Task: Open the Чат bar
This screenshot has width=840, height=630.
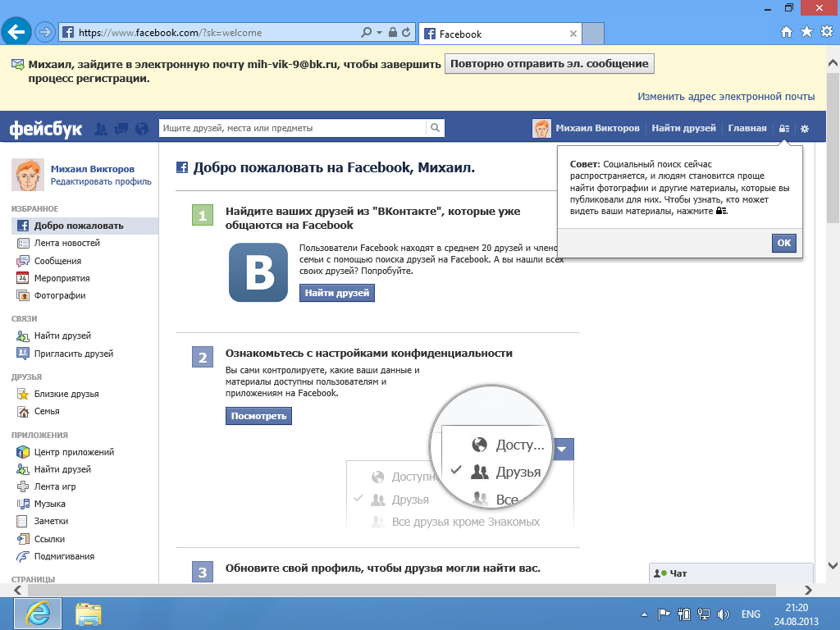Action: click(731, 573)
